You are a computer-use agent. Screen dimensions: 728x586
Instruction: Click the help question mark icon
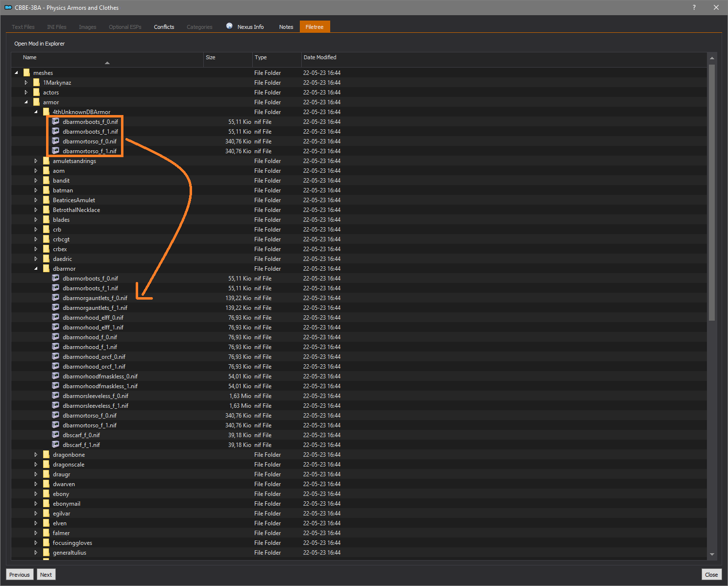[x=694, y=7]
